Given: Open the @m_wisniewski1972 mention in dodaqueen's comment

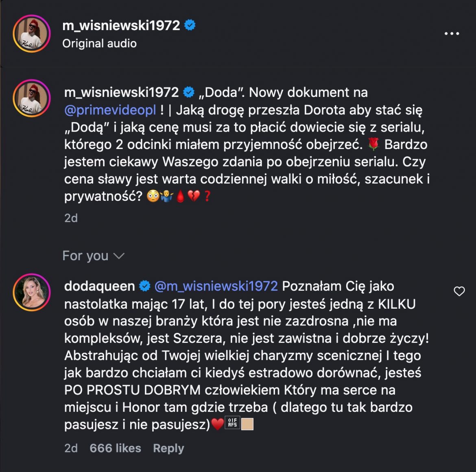Looking at the screenshot, I should (216, 286).
